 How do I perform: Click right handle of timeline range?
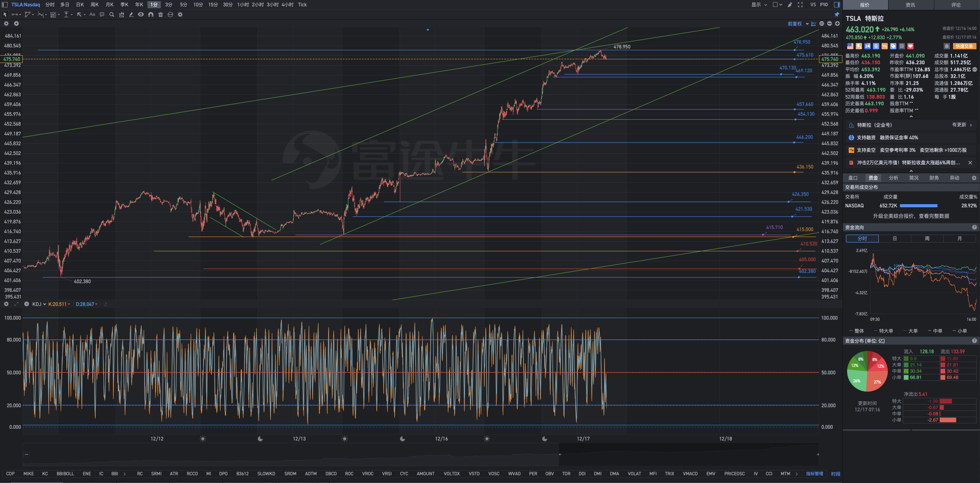pyautogui.click(x=818, y=454)
